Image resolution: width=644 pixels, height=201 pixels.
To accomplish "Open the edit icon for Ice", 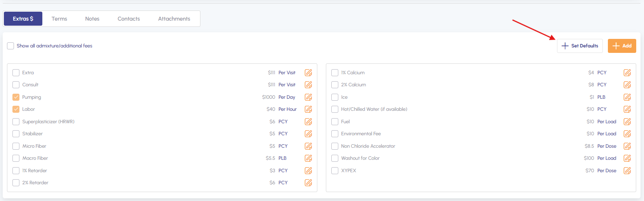I will 627,97.
